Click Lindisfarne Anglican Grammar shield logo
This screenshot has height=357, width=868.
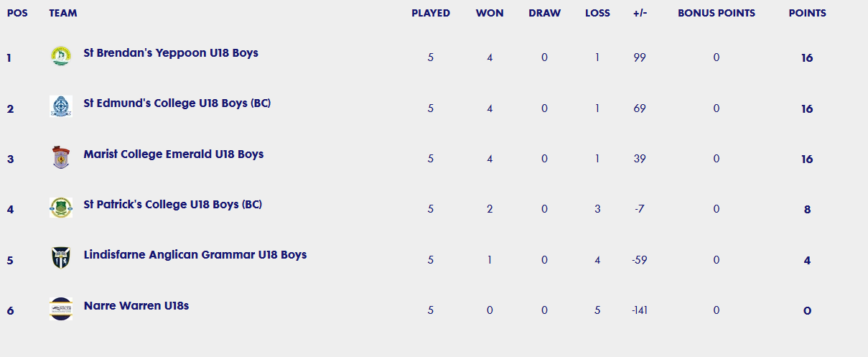(x=61, y=258)
